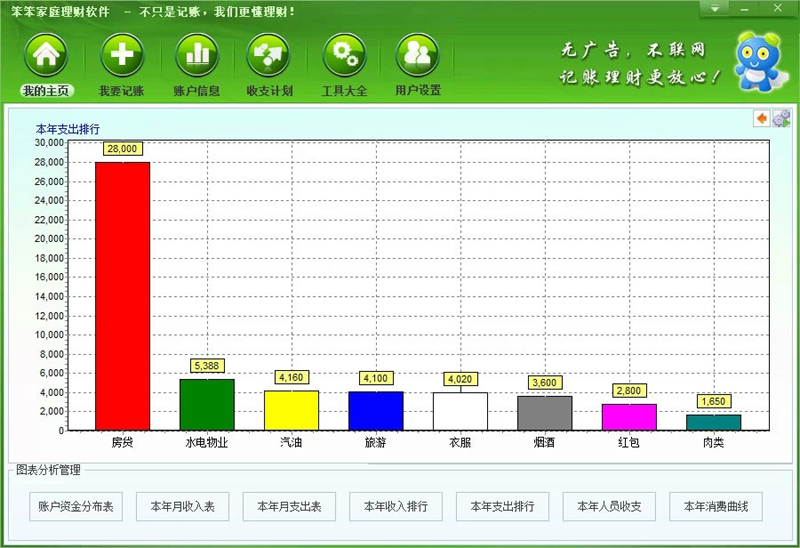This screenshot has width=800, height=548.
Task: Click the teal 肉类 bar
Action: (x=714, y=422)
